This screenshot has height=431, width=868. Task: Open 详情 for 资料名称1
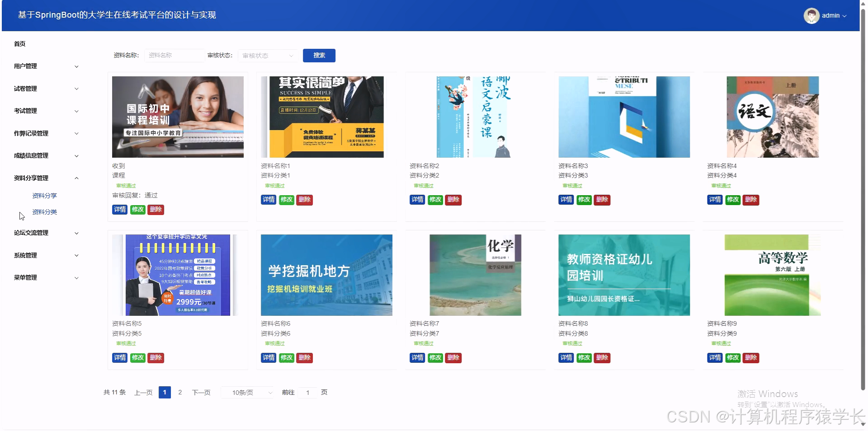pyautogui.click(x=269, y=200)
